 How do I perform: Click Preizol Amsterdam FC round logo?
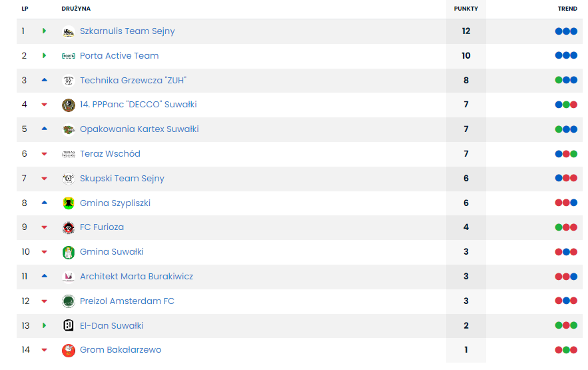68,301
